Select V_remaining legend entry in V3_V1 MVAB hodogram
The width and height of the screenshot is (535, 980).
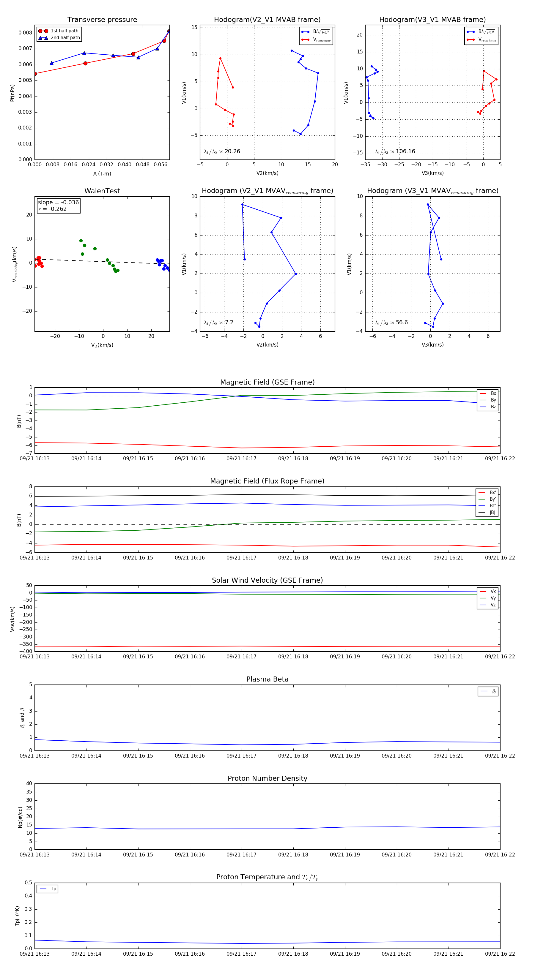click(481, 39)
